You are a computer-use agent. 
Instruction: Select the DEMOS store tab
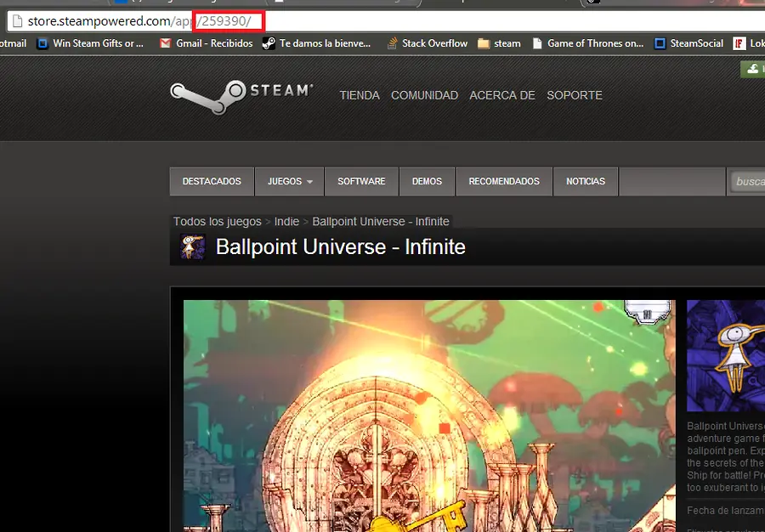[427, 181]
